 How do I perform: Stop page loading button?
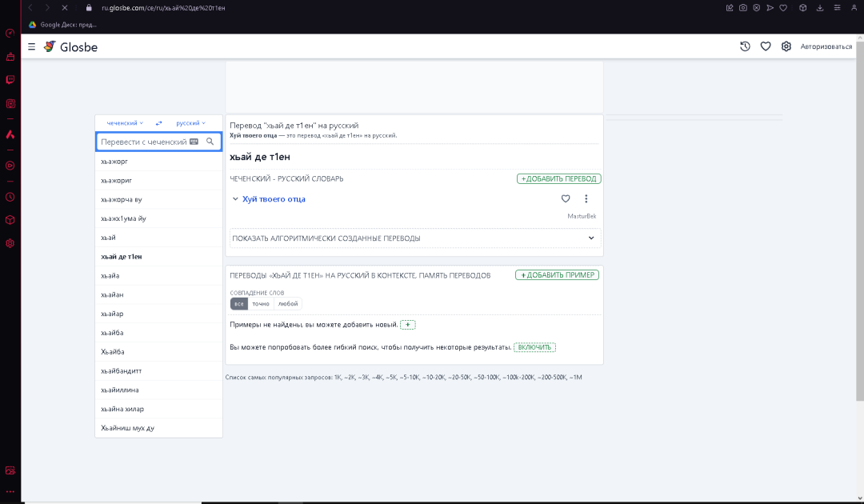pos(65,8)
